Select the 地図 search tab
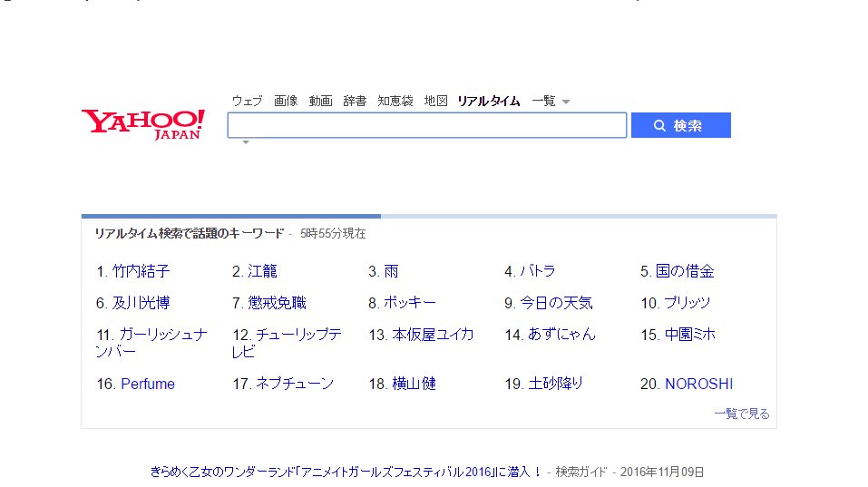Image resolution: width=868 pixels, height=487 pixels. pyautogui.click(x=435, y=101)
